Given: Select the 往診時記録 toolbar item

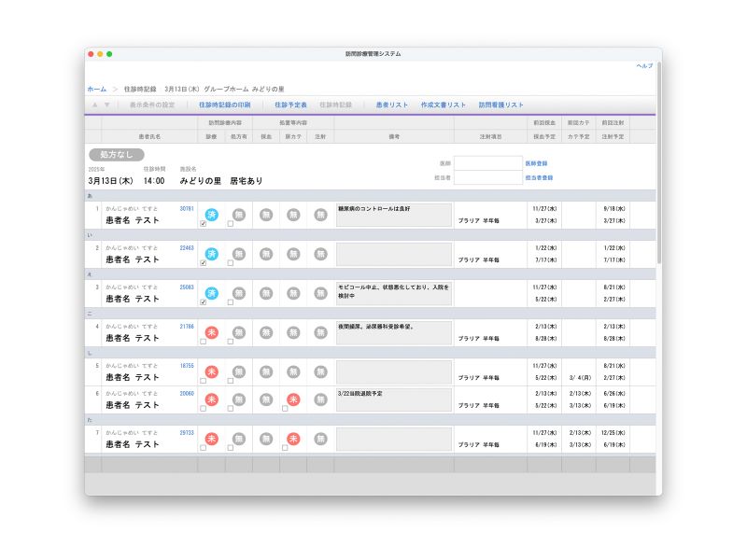Looking at the screenshot, I should (x=335, y=105).
